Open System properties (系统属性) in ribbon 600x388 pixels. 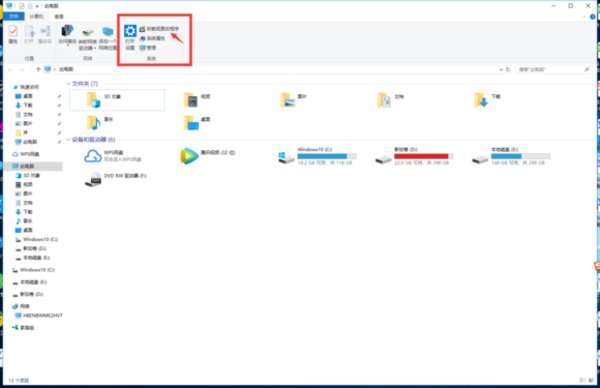point(152,38)
